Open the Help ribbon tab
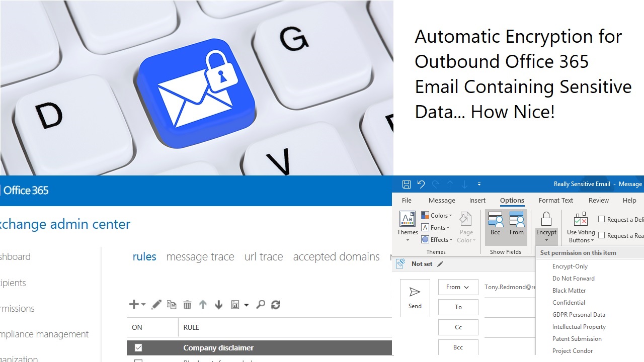The image size is (644, 362). pyautogui.click(x=629, y=200)
